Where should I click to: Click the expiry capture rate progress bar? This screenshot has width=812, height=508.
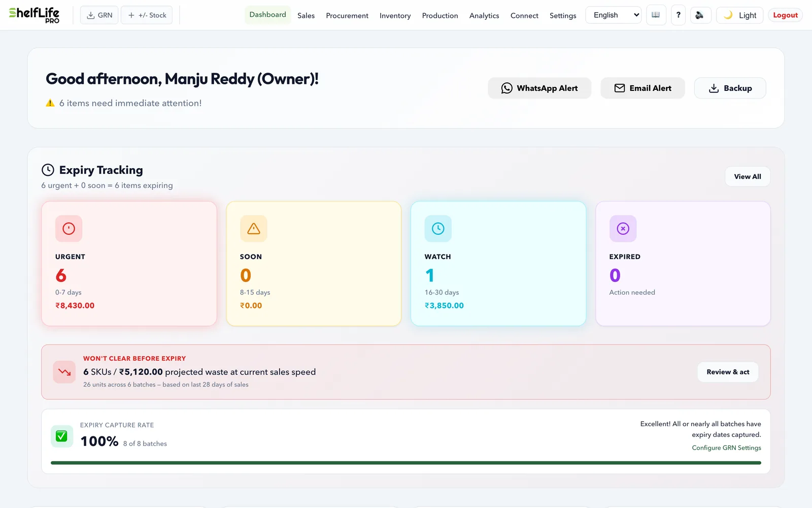point(406,463)
